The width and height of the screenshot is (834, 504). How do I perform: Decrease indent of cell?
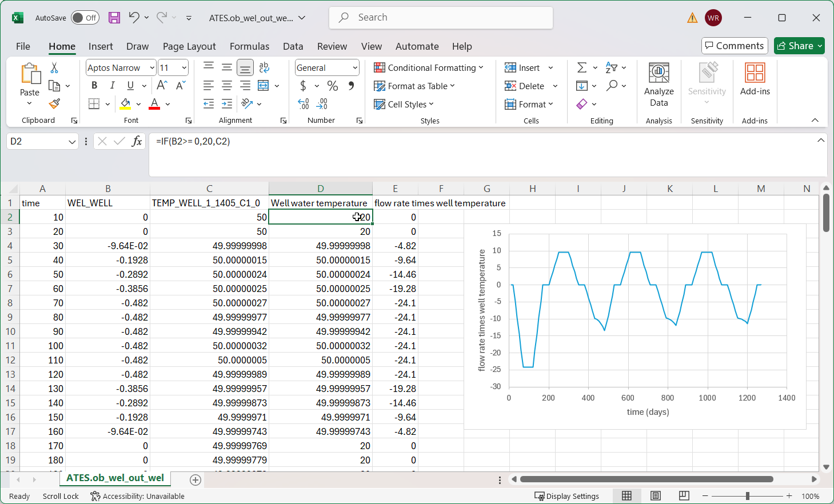point(209,104)
